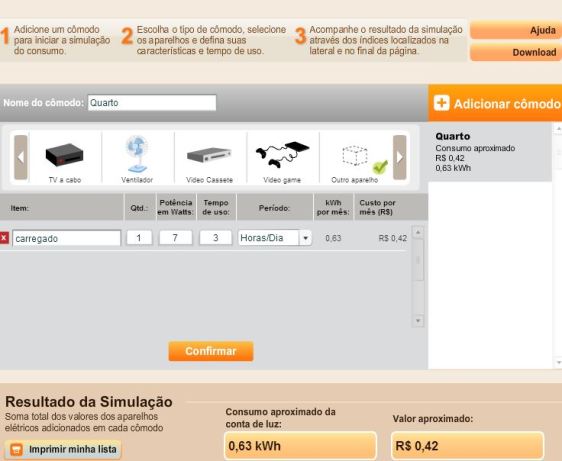The height and width of the screenshot is (461, 562).
Task: Select the TV a cabo appliance icon
Action: pyautogui.click(x=65, y=158)
